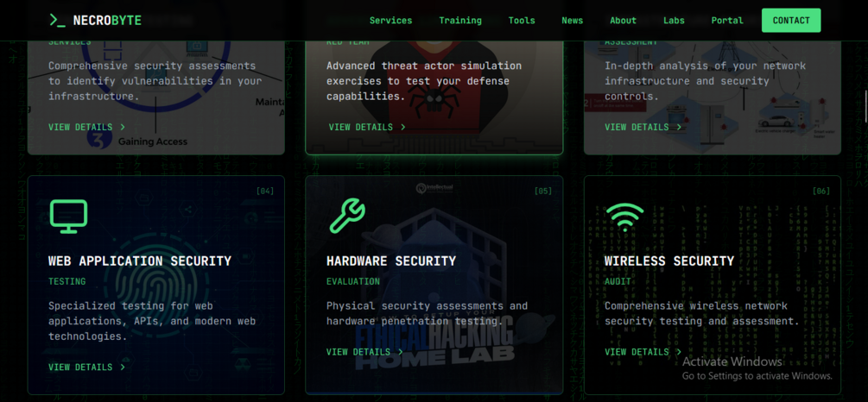View details of threat actor simulation card
The width and height of the screenshot is (868, 402).
click(x=367, y=127)
